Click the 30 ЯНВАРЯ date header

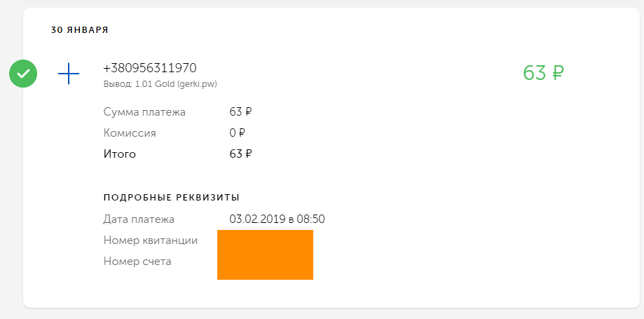pyautogui.click(x=80, y=30)
